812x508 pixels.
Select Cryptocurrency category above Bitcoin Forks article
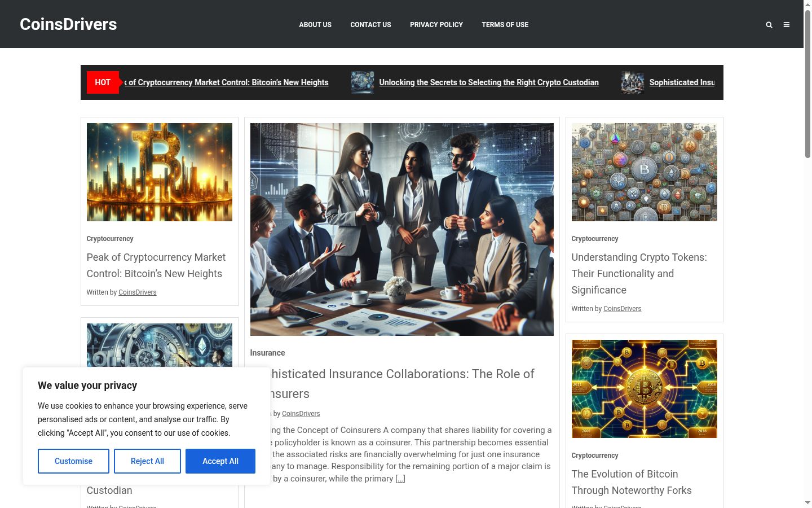point(595,456)
